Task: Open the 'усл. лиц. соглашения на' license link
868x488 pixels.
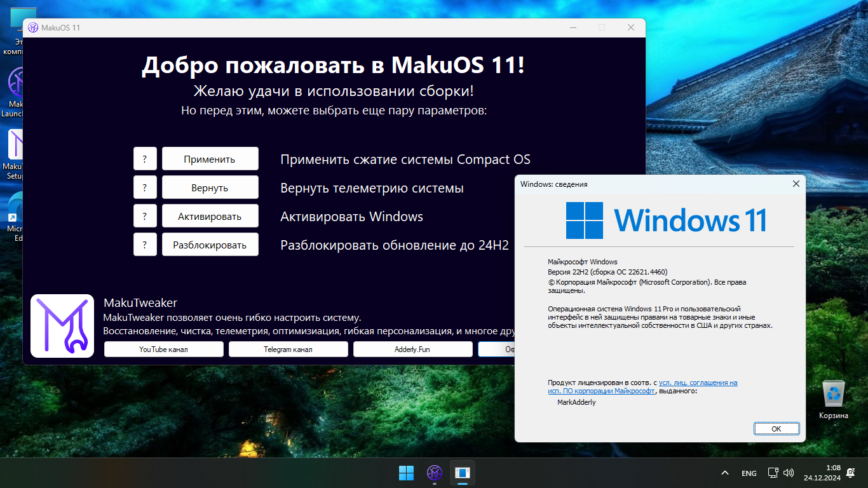Action: (698, 383)
